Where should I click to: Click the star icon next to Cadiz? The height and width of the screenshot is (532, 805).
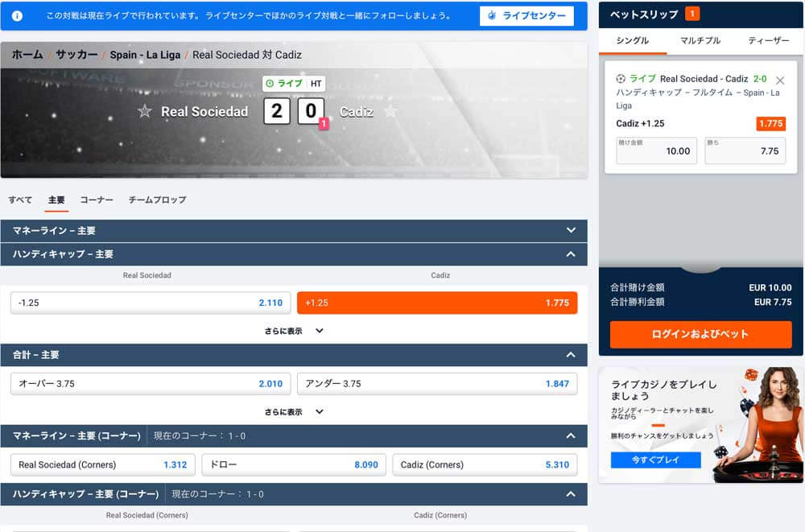click(390, 111)
